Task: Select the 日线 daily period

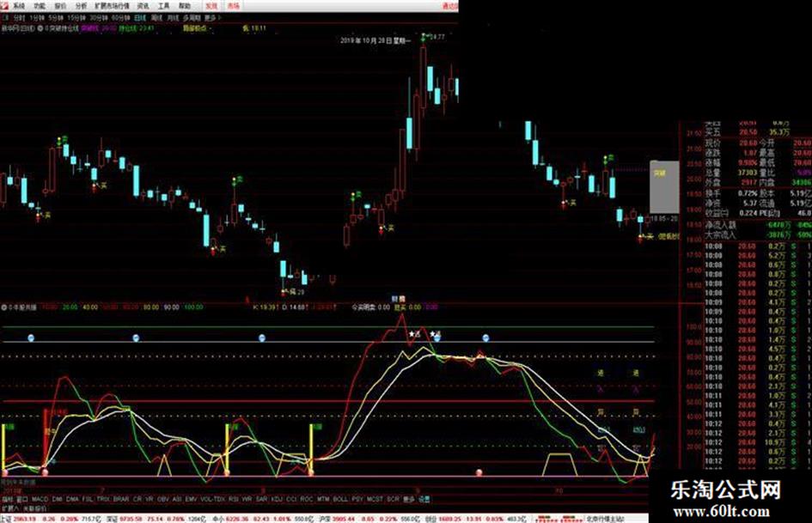Action: (140, 18)
